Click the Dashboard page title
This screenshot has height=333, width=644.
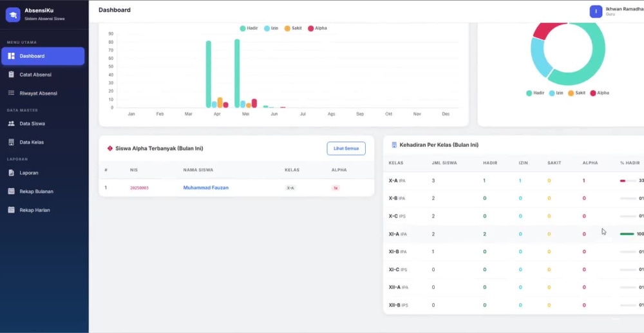(115, 10)
